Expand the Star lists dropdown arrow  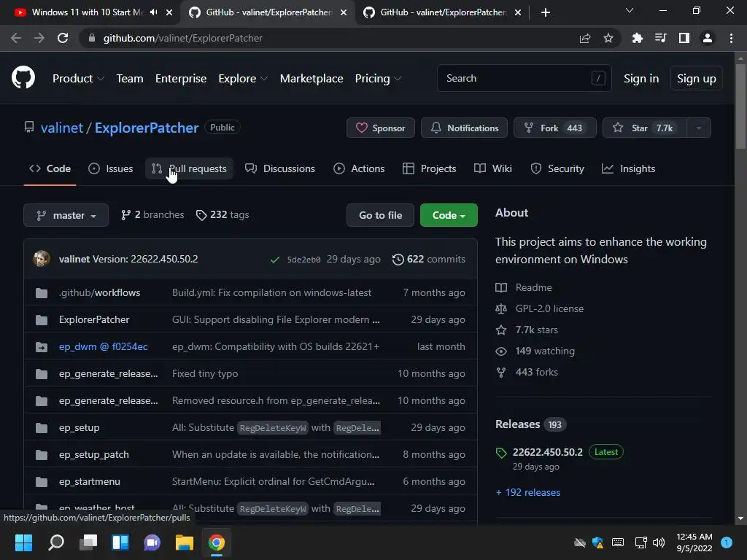point(698,128)
